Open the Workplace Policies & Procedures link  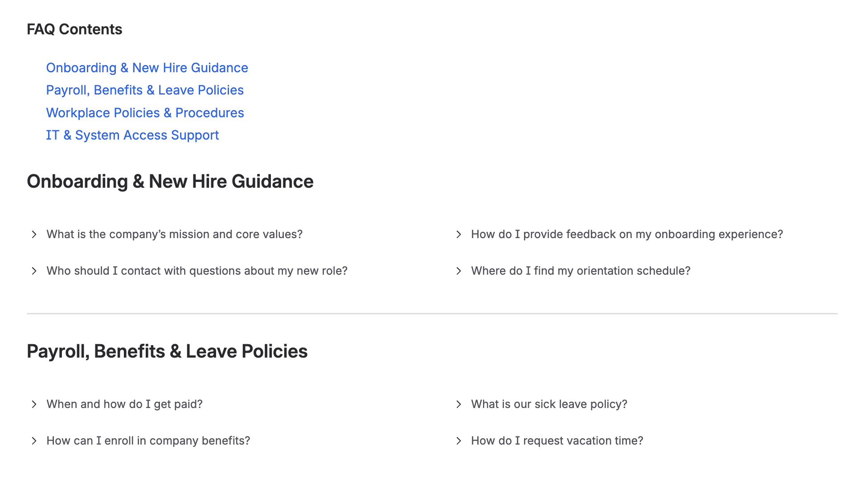click(145, 113)
